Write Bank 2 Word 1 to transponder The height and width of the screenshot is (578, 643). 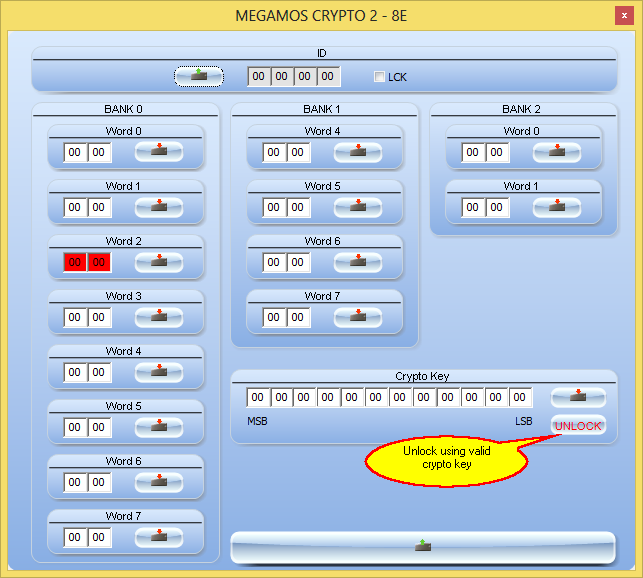point(556,207)
